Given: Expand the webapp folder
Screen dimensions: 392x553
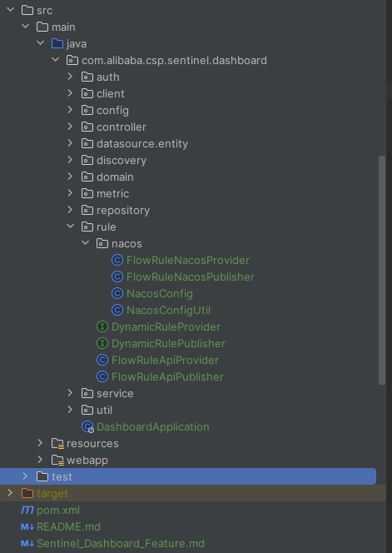Looking at the screenshot, I should tap(40, 460).
